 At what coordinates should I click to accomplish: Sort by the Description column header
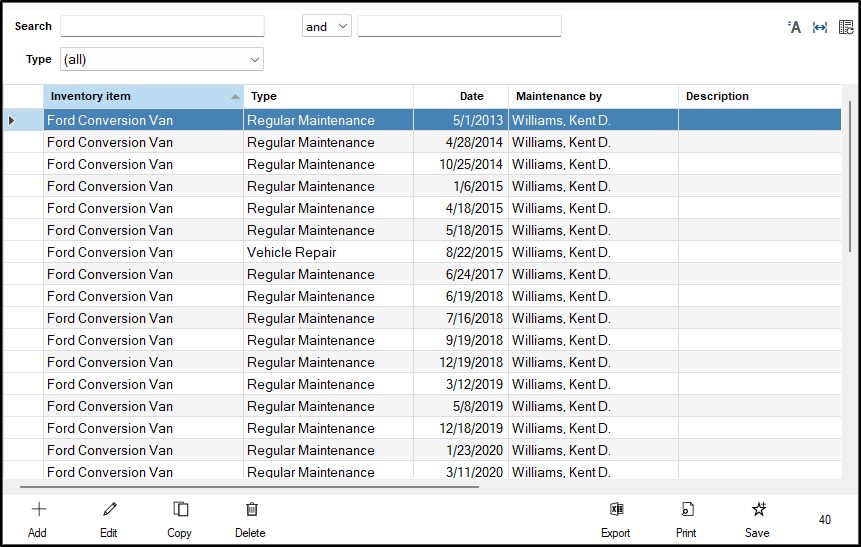pos(759,96)
